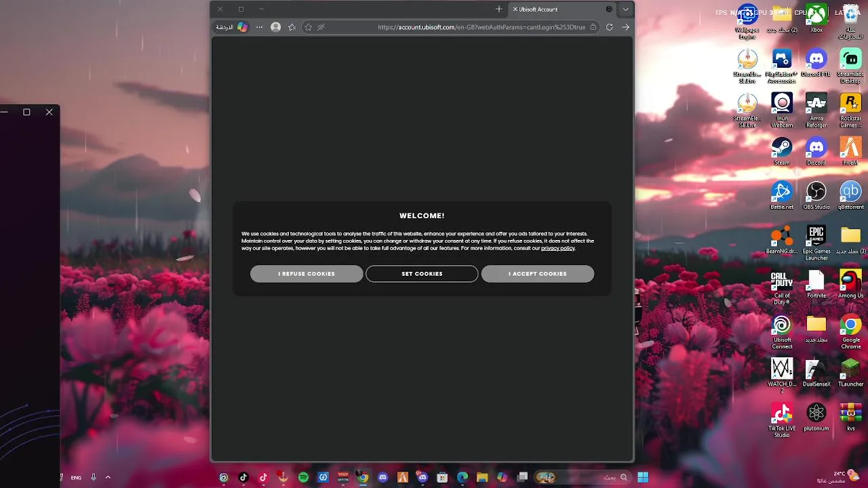Open Google Chrome desktop shortcut
The image size is (868, 488).
[850, 332]
